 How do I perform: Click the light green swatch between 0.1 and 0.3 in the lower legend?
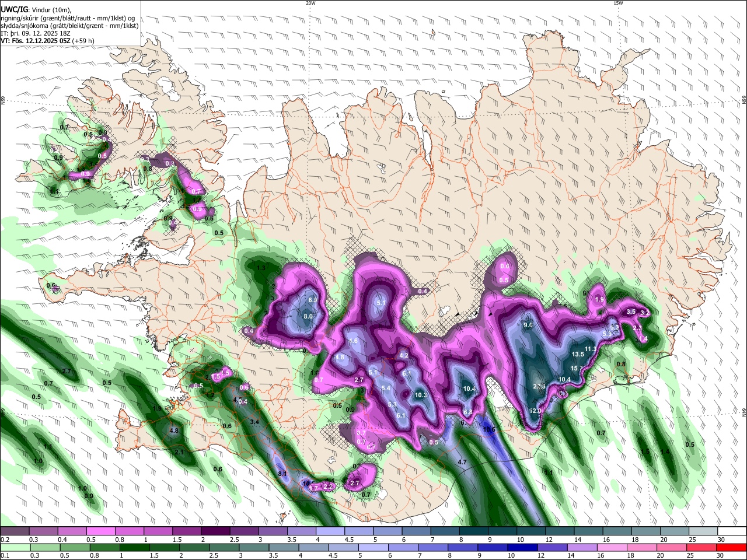pos(15,547)
